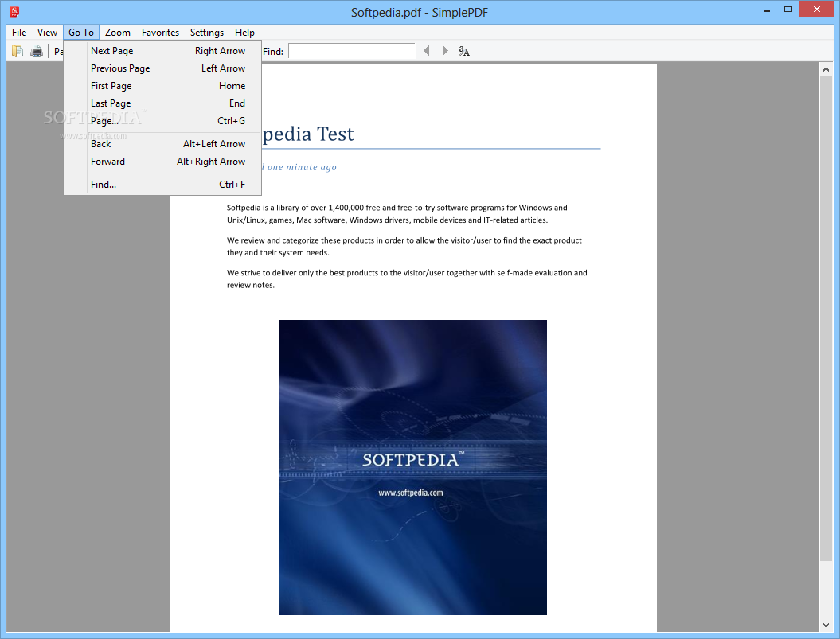Image resolution: width=840 pixels, height=639 pixels.
Task: Close the Go To menu header
Action: (x=81, y=33)
